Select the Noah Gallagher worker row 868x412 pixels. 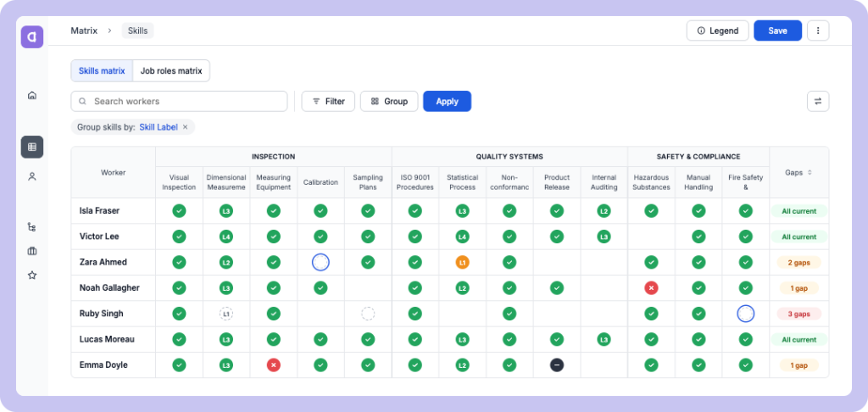pos(450,288)
